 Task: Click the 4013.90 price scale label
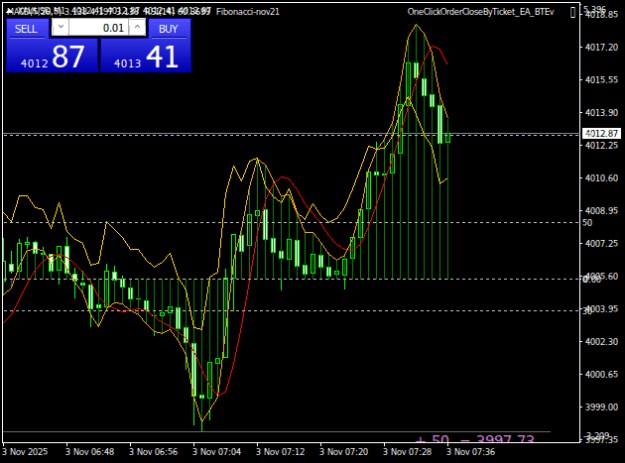tap(601, 113)
